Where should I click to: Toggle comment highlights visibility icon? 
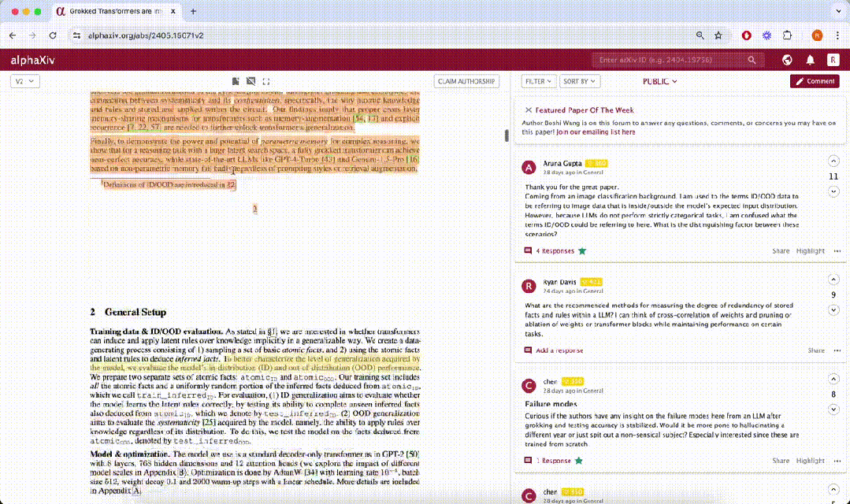point(251,81)
